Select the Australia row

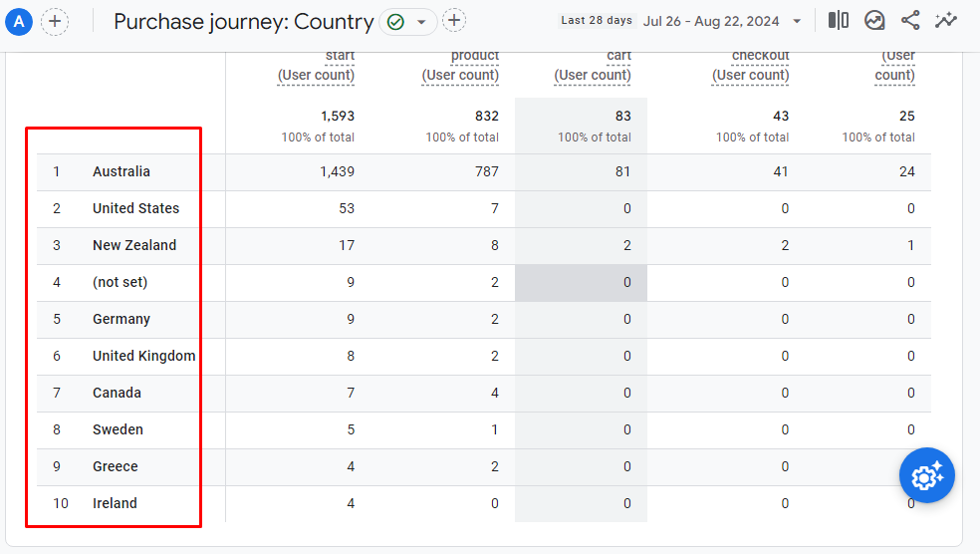point(122,171)
